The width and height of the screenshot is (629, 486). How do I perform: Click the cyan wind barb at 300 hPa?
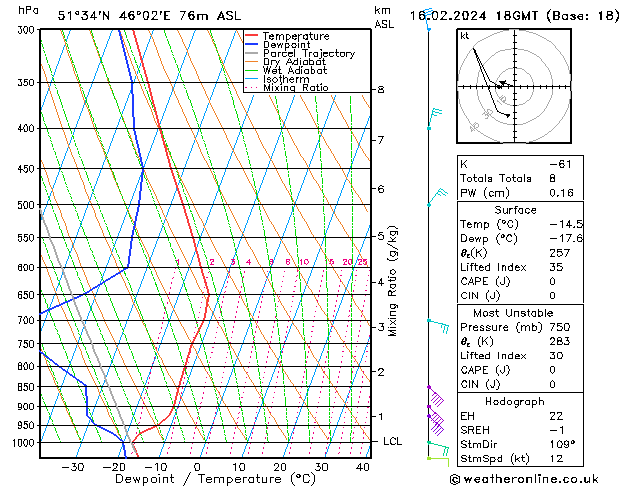[x=429, y=19]
